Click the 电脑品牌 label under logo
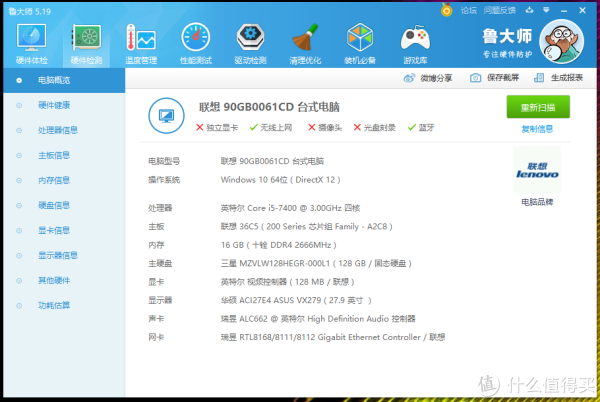 tap(537, 202)
